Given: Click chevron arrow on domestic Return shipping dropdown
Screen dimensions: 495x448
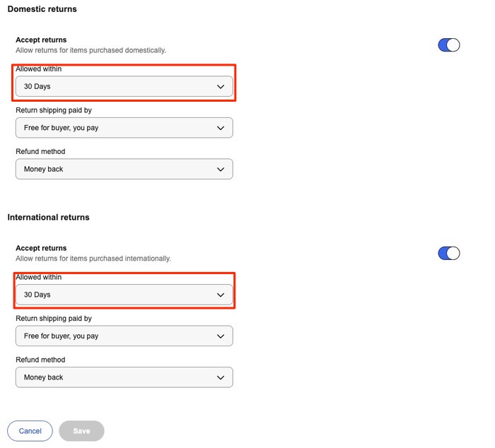Looking at the screenshot, I should pos(221,128).
